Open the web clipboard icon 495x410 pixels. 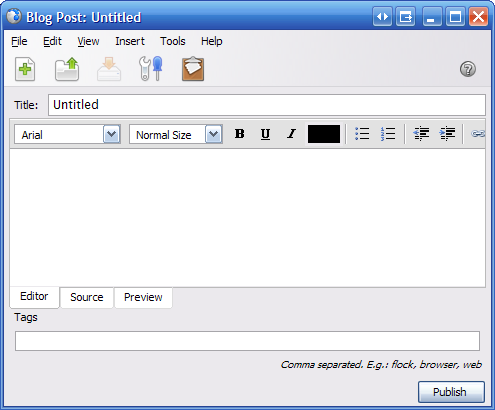193,69
